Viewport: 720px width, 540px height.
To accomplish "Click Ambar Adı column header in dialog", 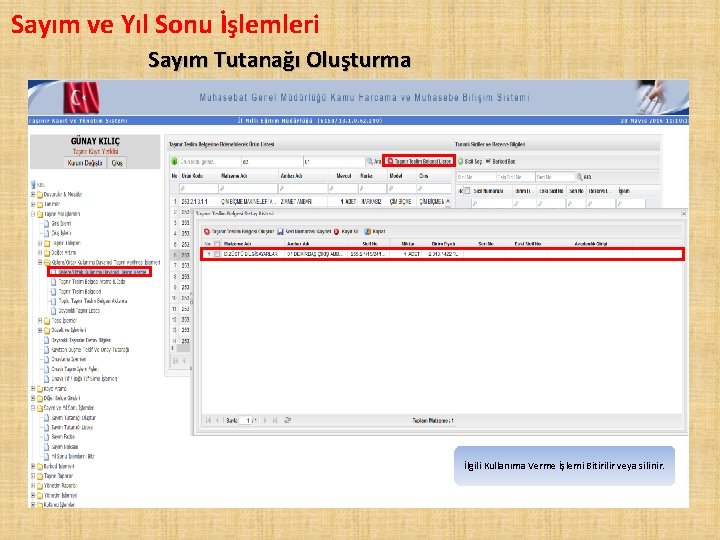I will click(x=298, y=244).
